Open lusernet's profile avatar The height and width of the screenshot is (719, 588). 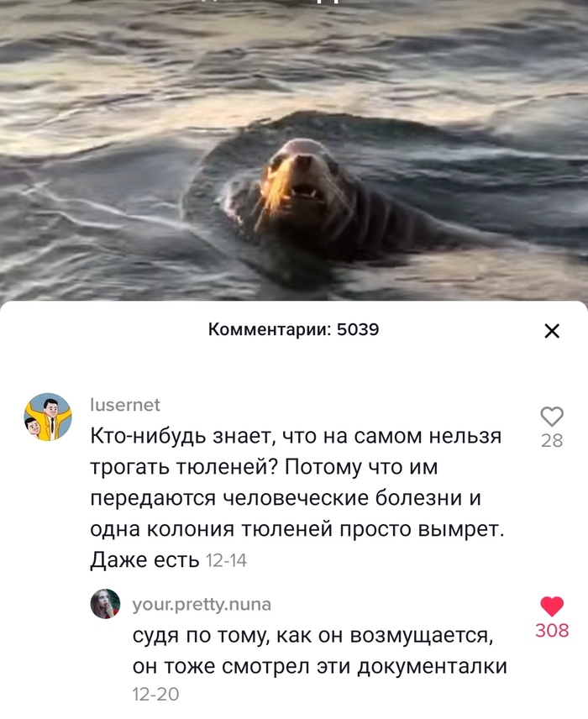point(48,417)
